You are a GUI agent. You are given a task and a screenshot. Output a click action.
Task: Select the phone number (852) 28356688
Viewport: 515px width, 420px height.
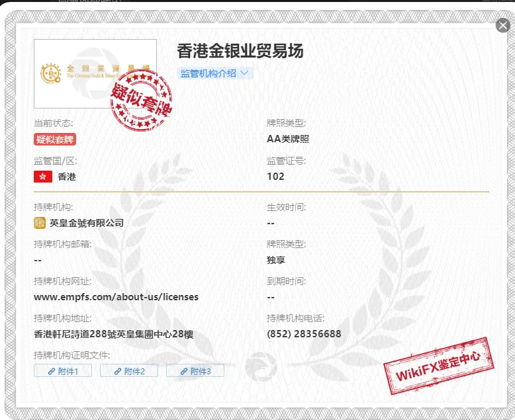pyautogui.click(x=304, y=334)
